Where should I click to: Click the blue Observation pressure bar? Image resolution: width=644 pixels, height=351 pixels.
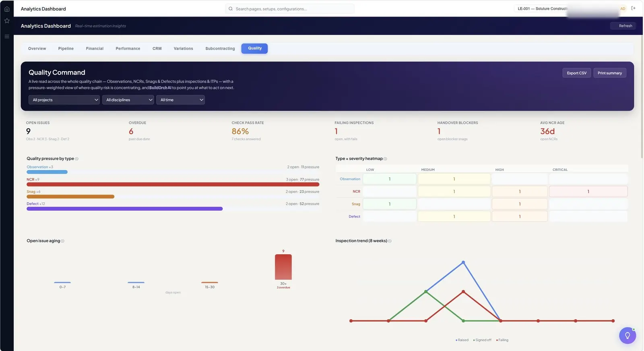(x=47, y=172)
